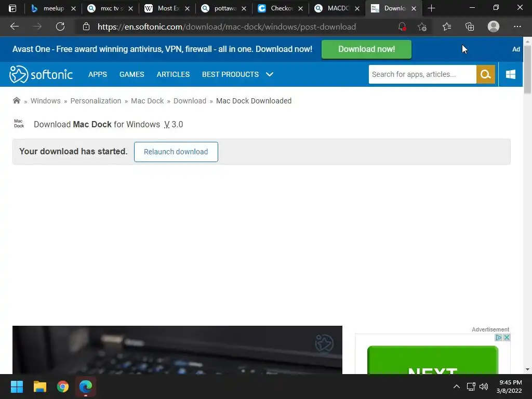
Task: Click the Mac Dock app icon
Action: 19,124
